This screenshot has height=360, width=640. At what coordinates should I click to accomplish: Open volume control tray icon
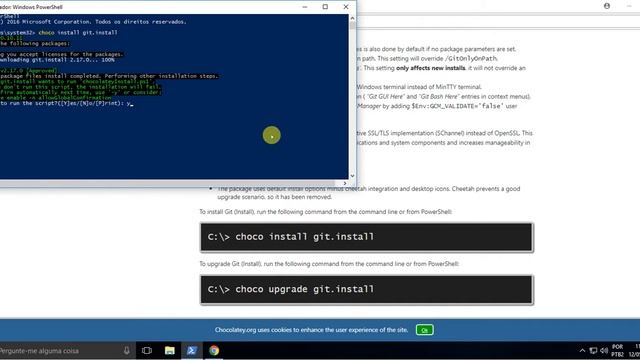click(604, 351)
